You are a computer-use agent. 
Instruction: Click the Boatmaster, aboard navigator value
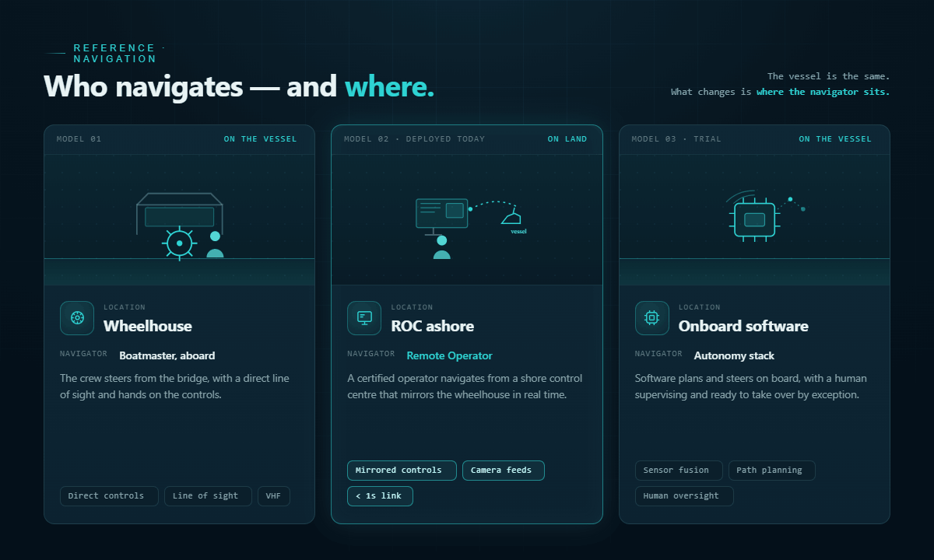167,355
